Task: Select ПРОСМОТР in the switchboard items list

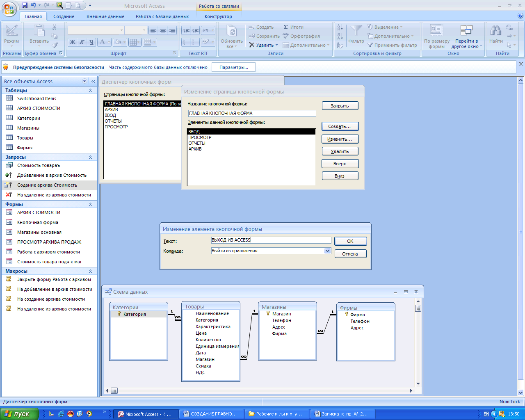Action: 251,137
